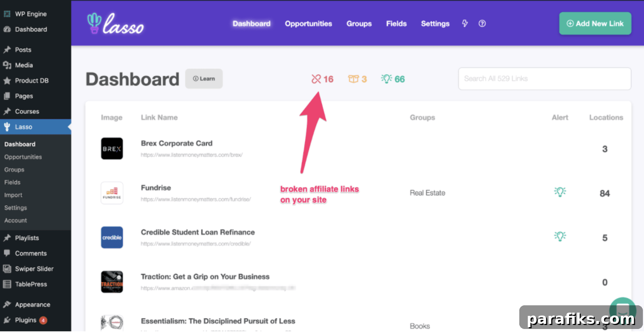The width and height of the screenshot is (644, 333).
Task: Open TablePress in the sidebar
Action: tap(35, 284)
